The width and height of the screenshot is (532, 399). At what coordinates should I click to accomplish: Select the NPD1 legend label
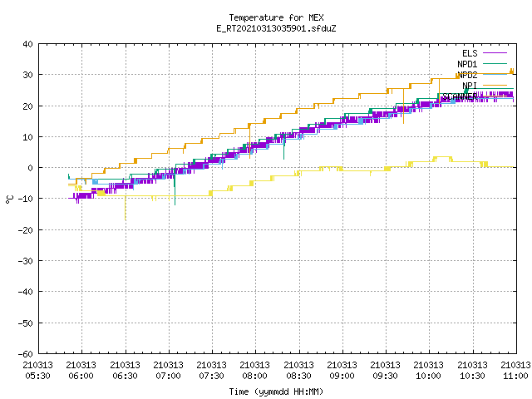point(467,64)
